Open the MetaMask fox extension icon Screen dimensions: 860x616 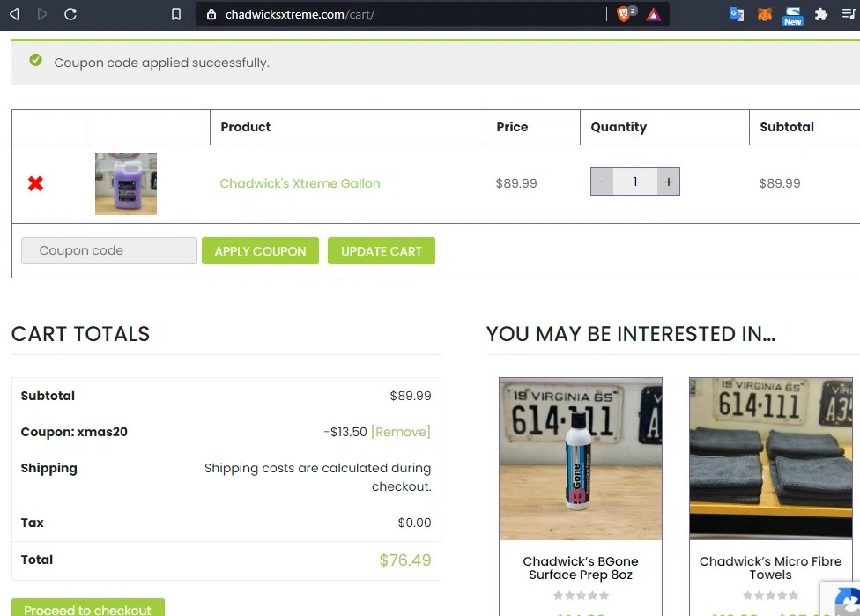click(764, 14)
